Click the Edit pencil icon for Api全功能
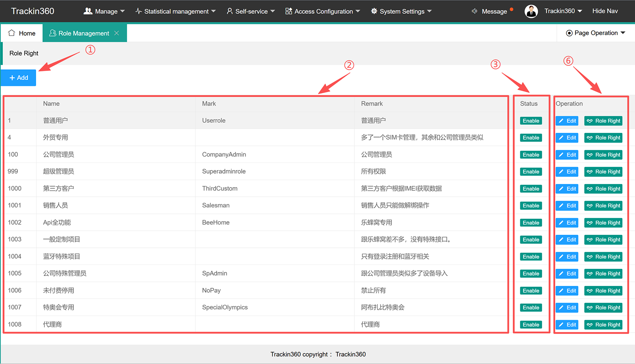Image resolution: width=635 pixels, height=364 pixels. point(561,223)
